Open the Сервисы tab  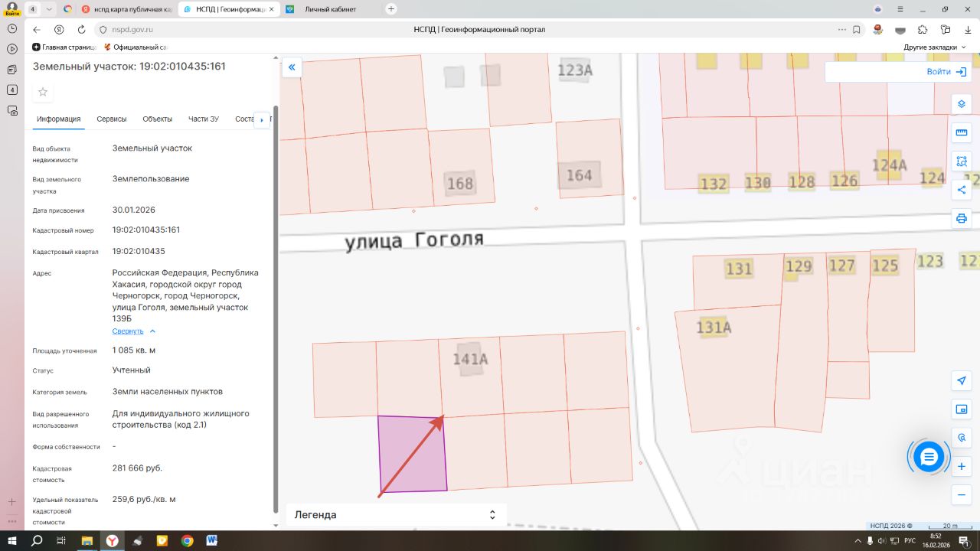pos(112,119)
